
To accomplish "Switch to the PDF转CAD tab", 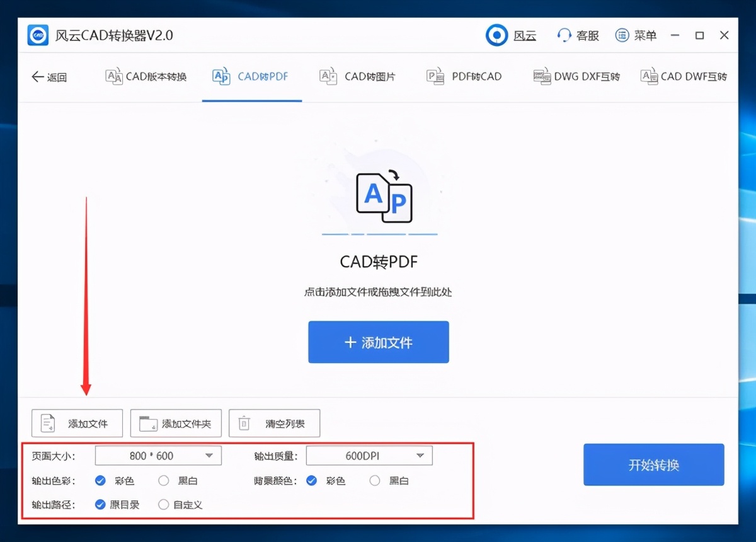I will pos(464,76).
